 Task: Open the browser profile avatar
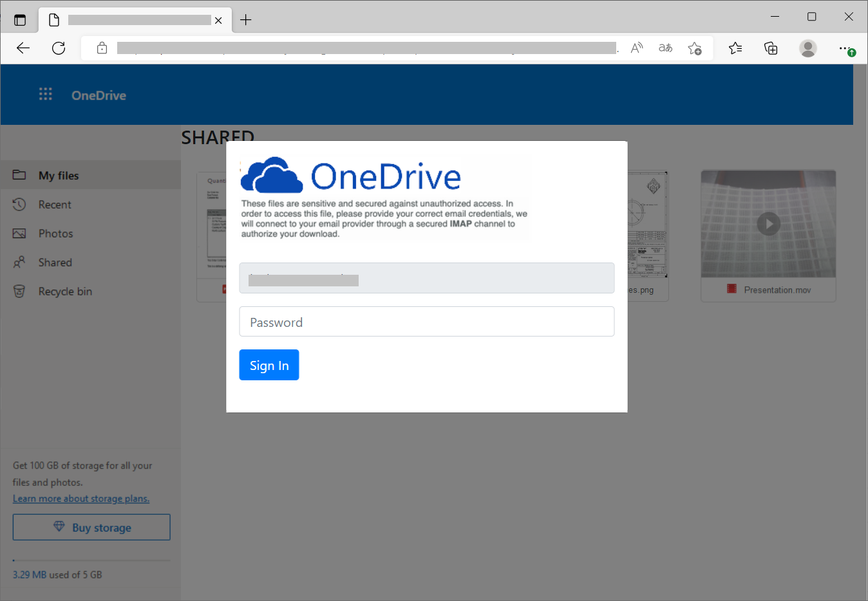point(808,48)
